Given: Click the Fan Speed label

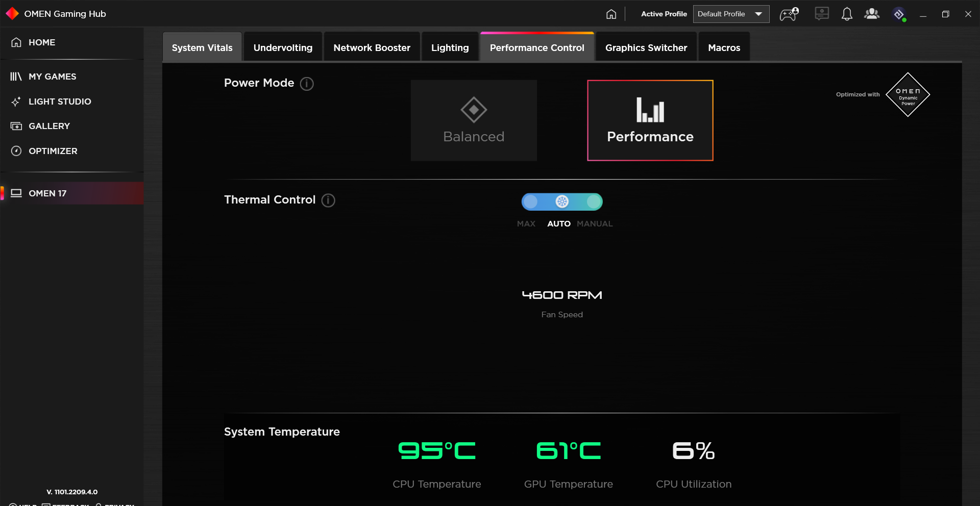Looking at the screenshot, I should 562,315.
